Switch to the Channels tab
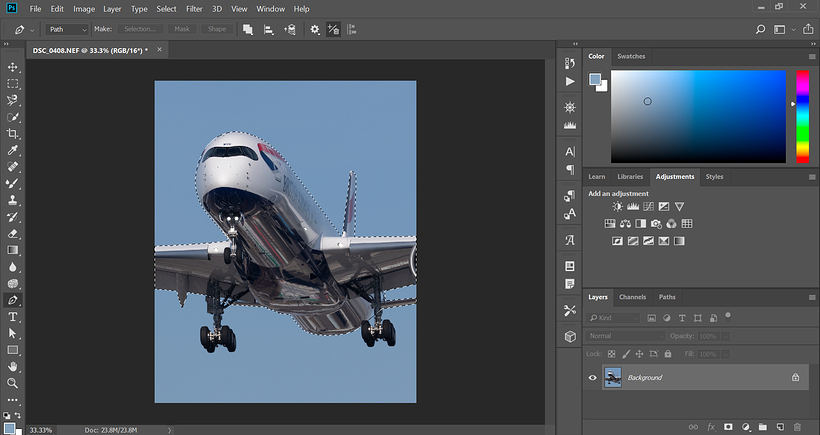820x435 pixels. 632,297
